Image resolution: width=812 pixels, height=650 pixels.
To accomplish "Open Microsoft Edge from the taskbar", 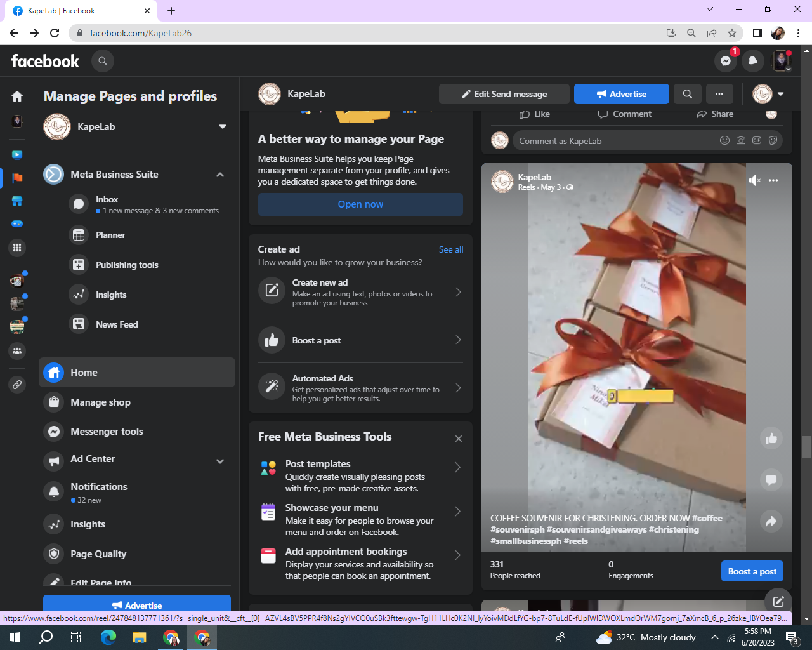I will (108, 637).
